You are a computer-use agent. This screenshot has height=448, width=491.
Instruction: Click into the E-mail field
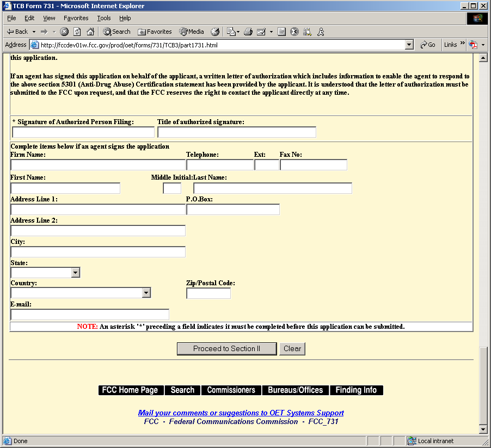click(90, 315)
